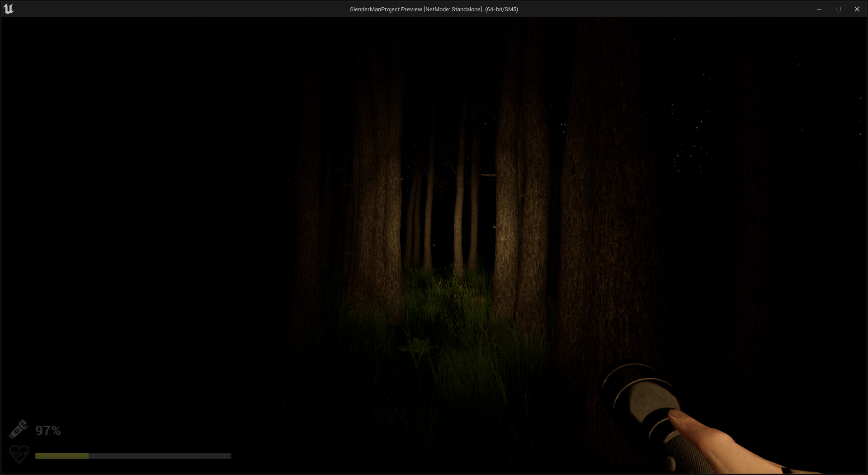The height and width of the screenshot is (475, 868).
Task: Click the flashlight battery icon in the HUD
Action: tap(19, 429)
